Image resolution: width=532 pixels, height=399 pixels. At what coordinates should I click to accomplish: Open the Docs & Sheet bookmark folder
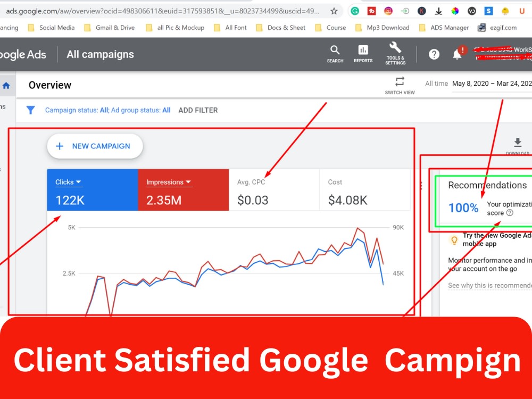[x=280, y=28]
